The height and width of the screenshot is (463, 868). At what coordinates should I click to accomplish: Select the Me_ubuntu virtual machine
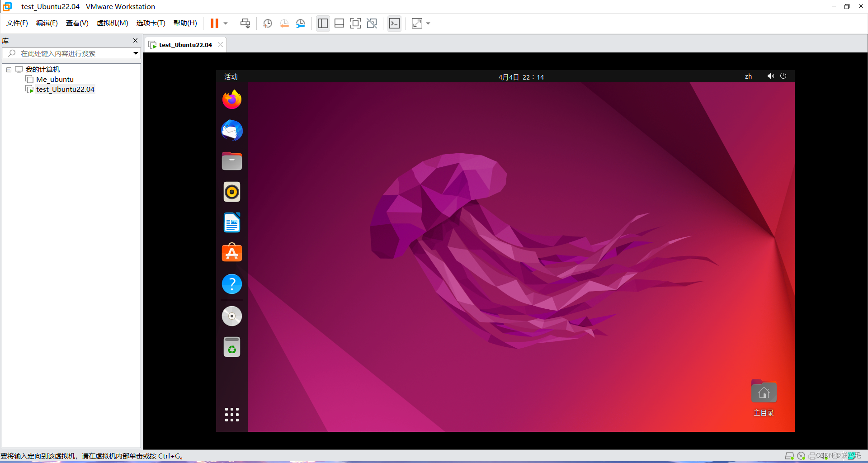click(55, 79)
